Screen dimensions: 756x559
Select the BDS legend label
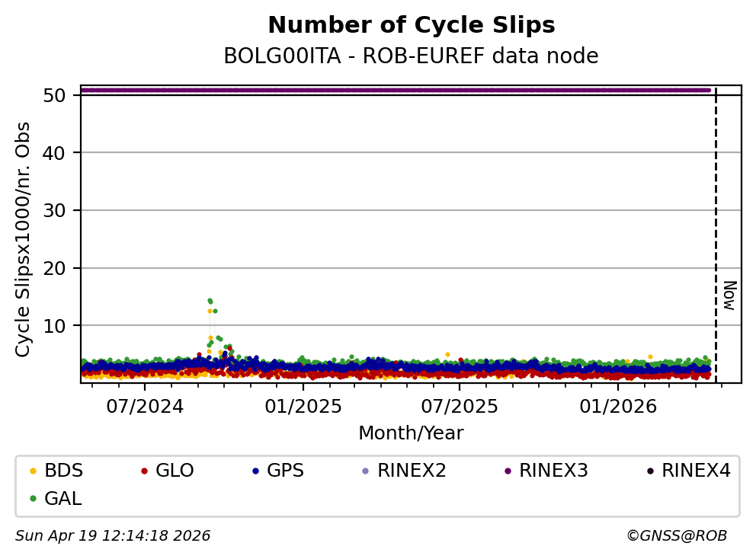64,471
